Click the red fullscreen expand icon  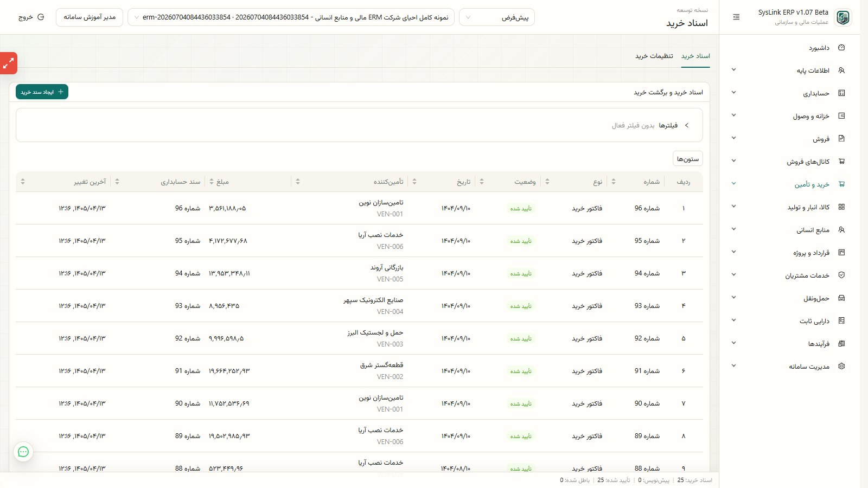click(x=8, y=63)
